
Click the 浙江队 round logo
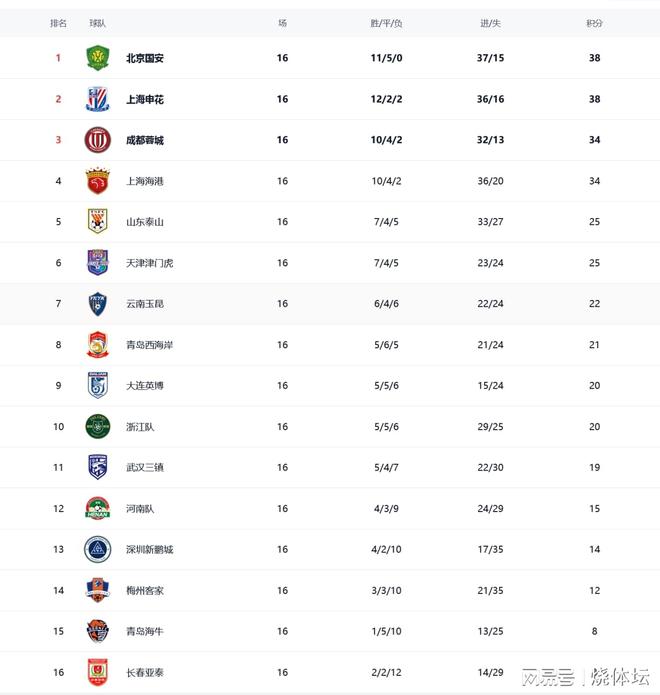click(97, 427)
